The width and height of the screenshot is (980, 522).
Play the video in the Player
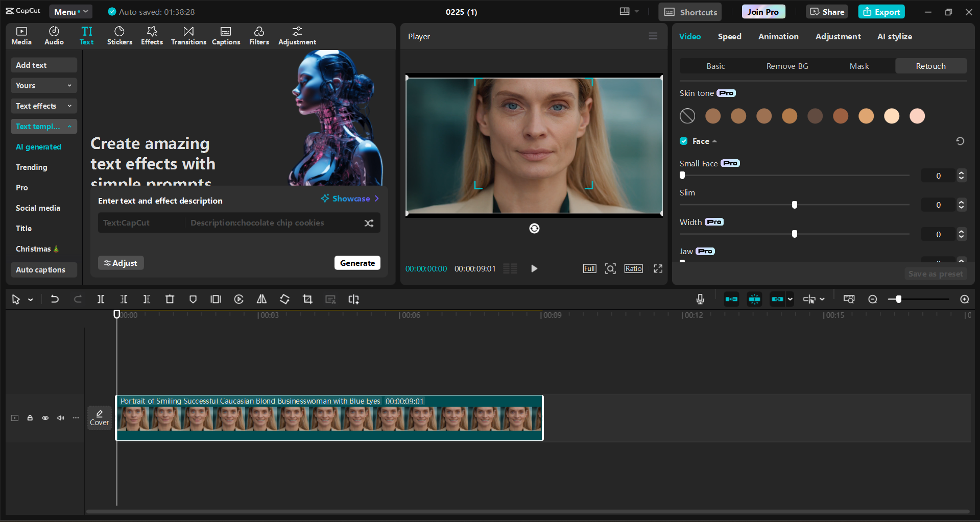[x=534, y=268]
